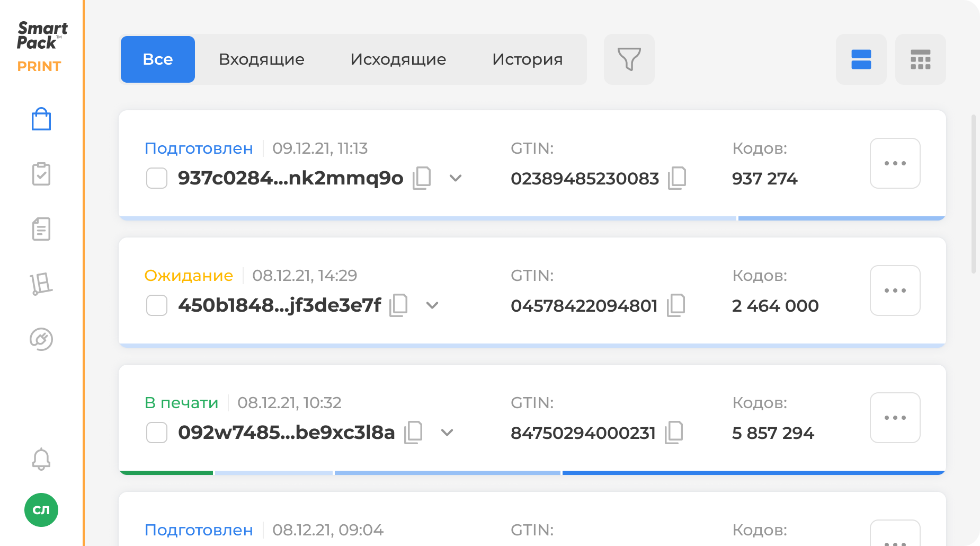Copy order ID 092w7485...be9xc3l8a
The height and width of the screenshot is (546, 980).
(413, 433)
